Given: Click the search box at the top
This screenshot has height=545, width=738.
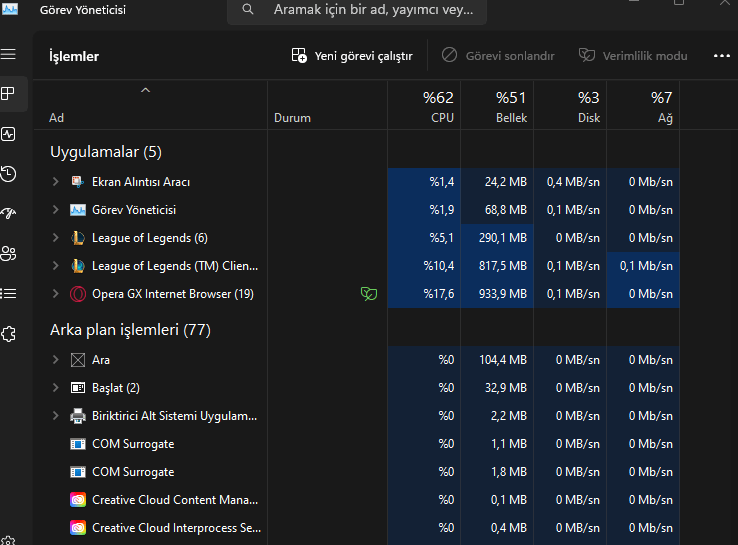Looking at the screenshot, I should click(x=357, y=10).
